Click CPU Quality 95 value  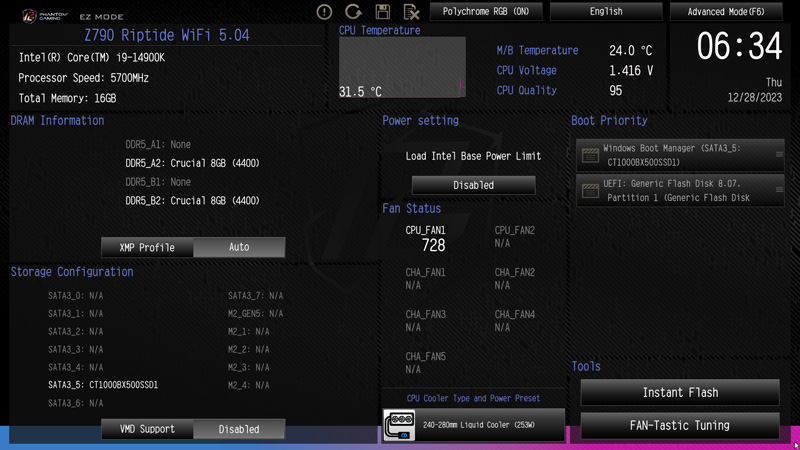pyautogui.click(x=615, y=90)
